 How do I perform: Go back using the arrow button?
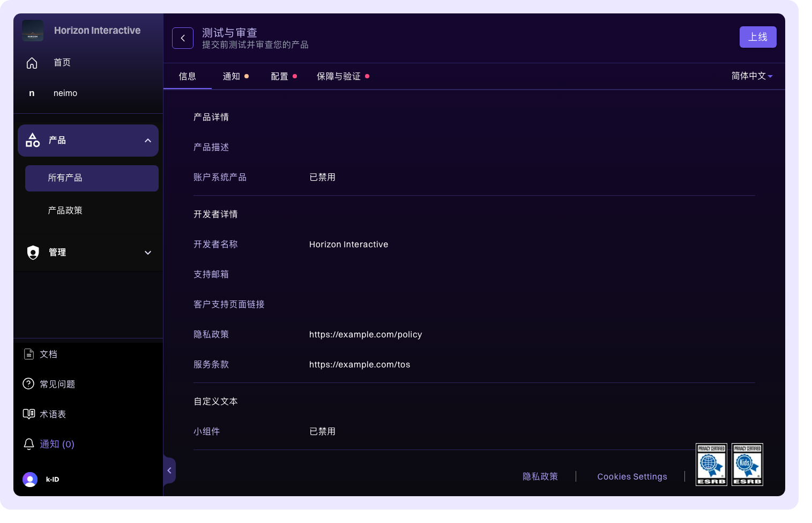pos(183,38)
